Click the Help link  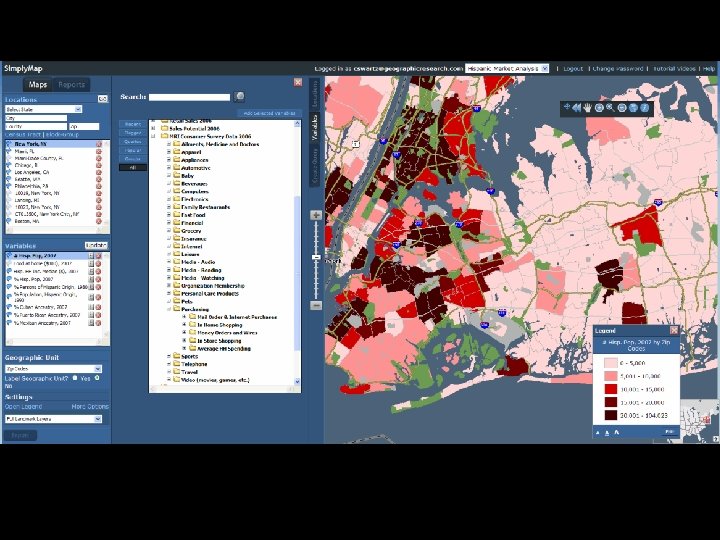(709, 68)
